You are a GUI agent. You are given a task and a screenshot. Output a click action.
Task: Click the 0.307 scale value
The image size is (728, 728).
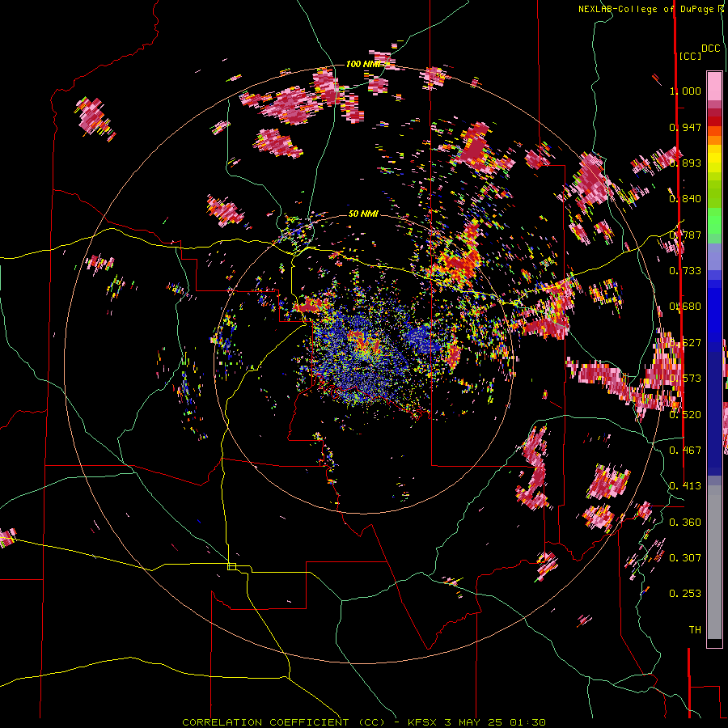pyautogui.click(x=685, y=557)
